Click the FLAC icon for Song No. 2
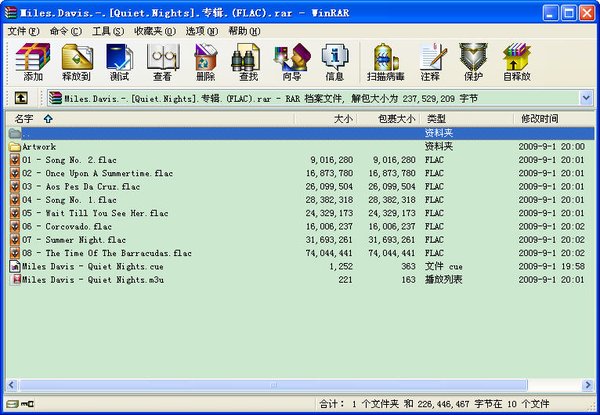The width and height of the screenshot is (600, 415). [x=15, y=160]
